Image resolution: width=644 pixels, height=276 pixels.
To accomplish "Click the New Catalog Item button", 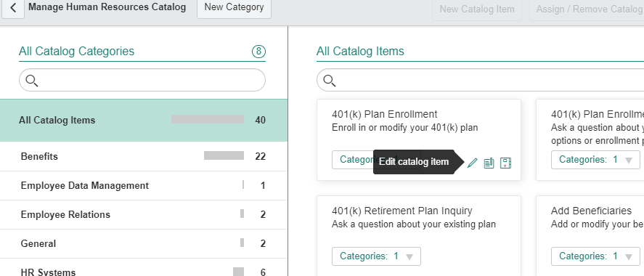I will click(x=477, y=9).
